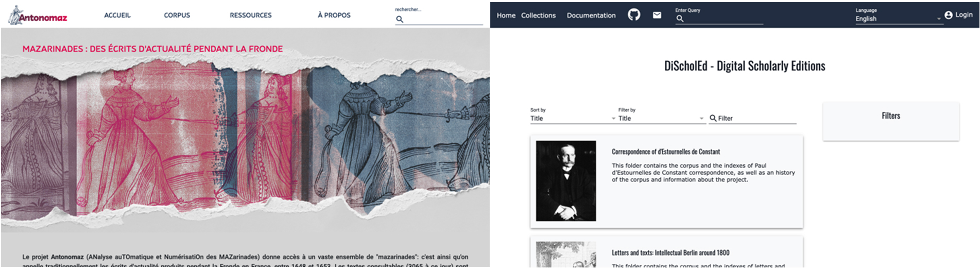Click the Intellectual Berlin collection thumbnail

[566, 254]
